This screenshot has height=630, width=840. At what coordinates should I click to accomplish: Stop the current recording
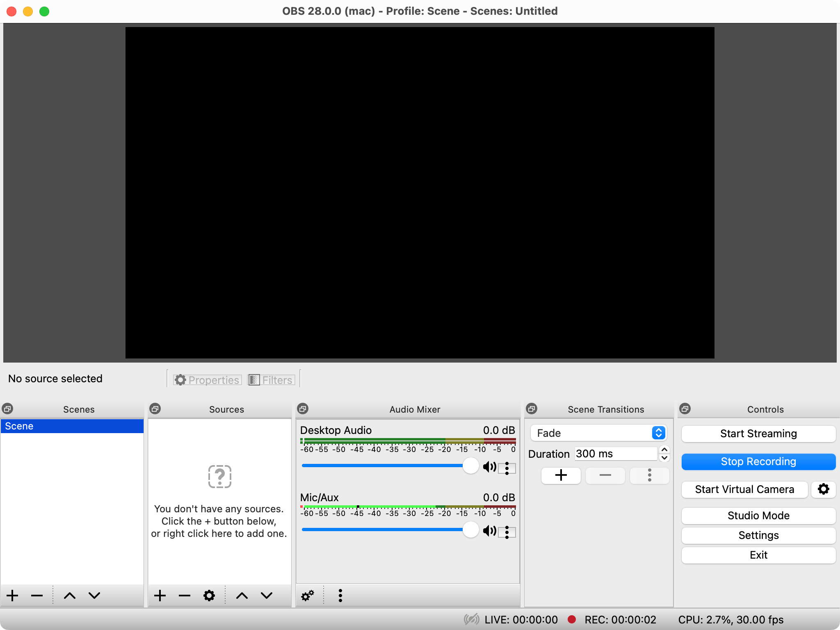click(x=758, y=461)
